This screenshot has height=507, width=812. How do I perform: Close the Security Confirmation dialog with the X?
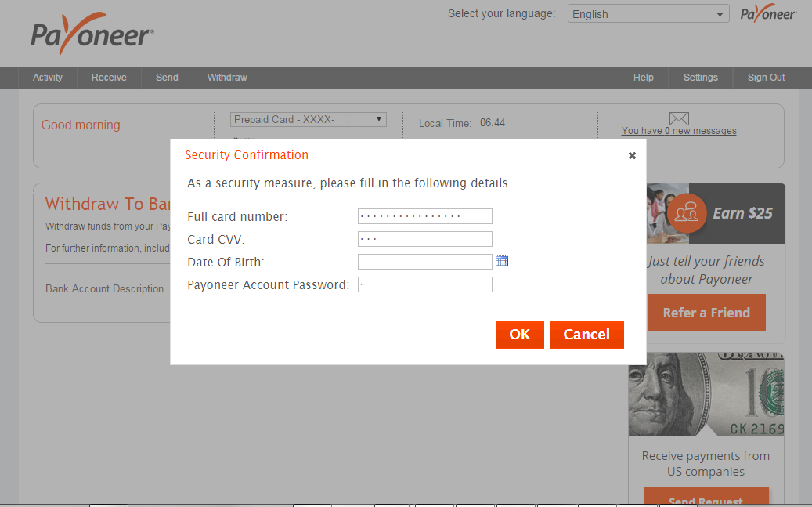[x=632, y=155]
